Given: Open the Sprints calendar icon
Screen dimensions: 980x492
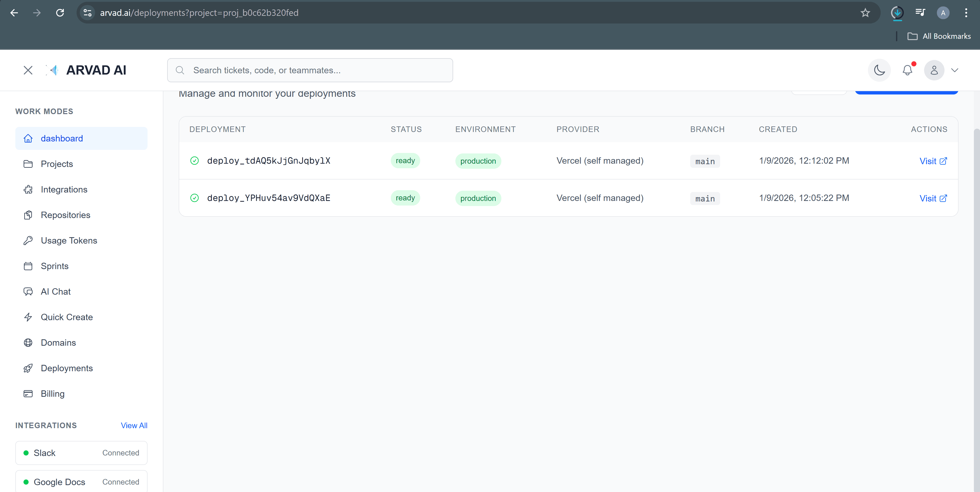Looking at the screenshot, I should point(28,266).
